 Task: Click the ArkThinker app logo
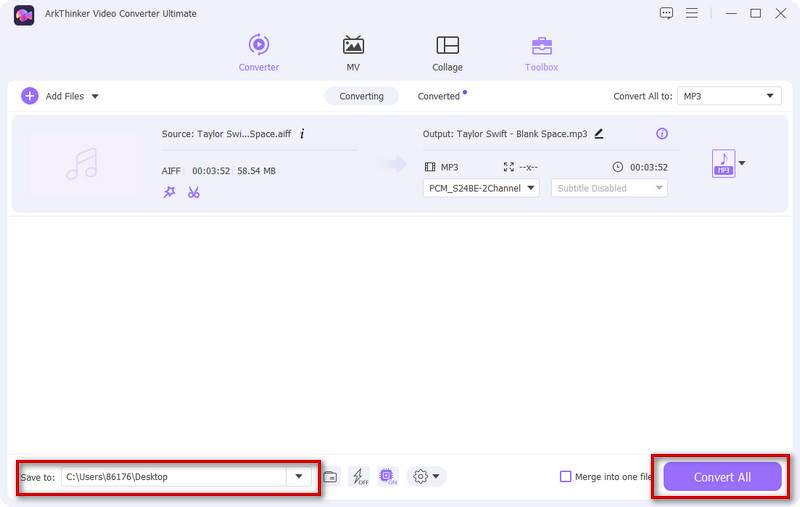(24, 15)
